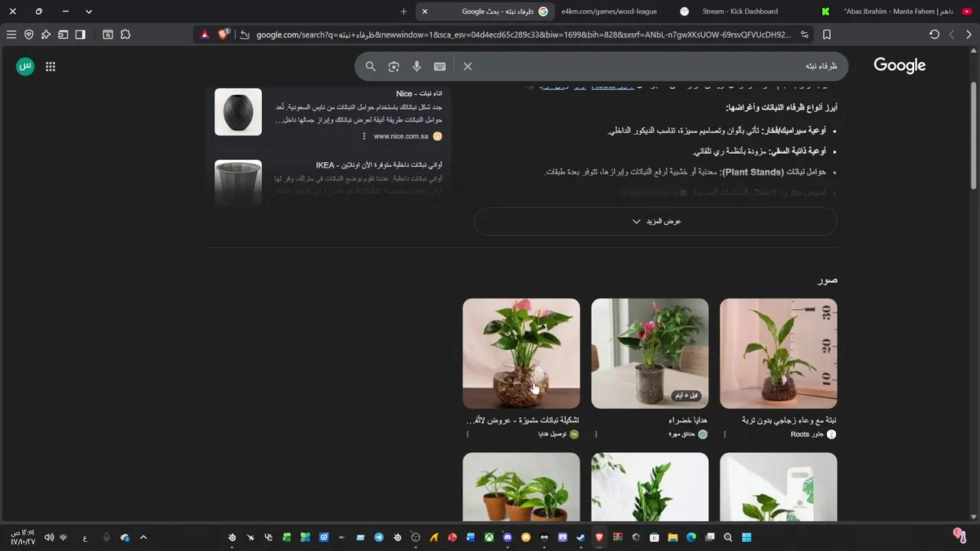980x551 pixels.
Task: Reload the current page
Action: pyautogui.click(x=934, y=34)
